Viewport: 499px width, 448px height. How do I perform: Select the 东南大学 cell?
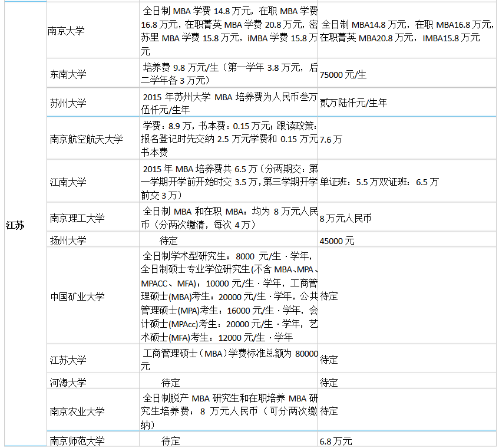[x=93, y=73]
